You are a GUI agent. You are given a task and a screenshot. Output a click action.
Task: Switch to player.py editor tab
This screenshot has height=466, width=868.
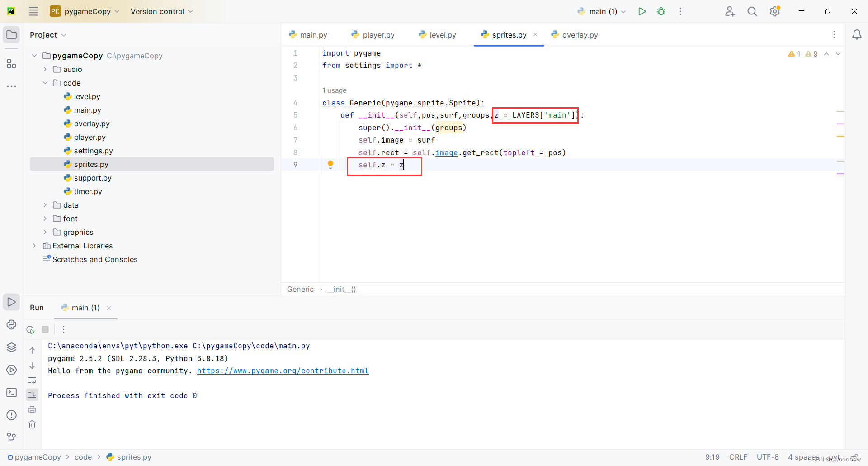pyautogui.click(x=373, y=35)
